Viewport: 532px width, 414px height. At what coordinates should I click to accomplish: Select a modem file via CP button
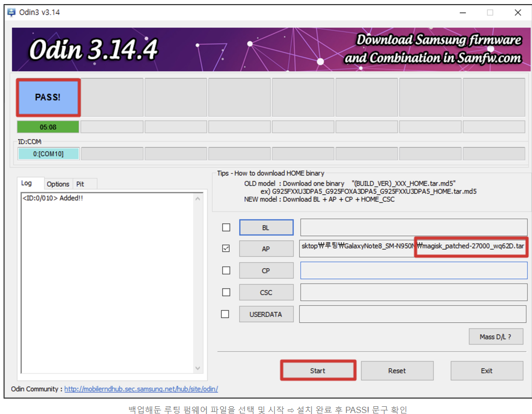(267, 271)
